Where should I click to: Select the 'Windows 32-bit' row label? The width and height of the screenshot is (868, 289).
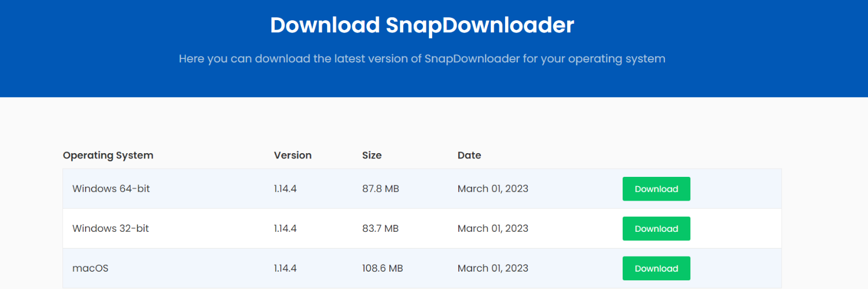click(111, 229)
